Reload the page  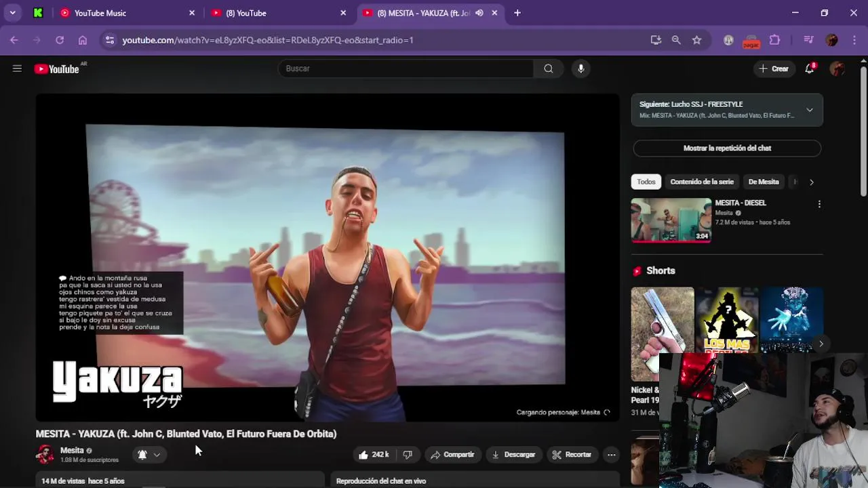pos(60,40)
